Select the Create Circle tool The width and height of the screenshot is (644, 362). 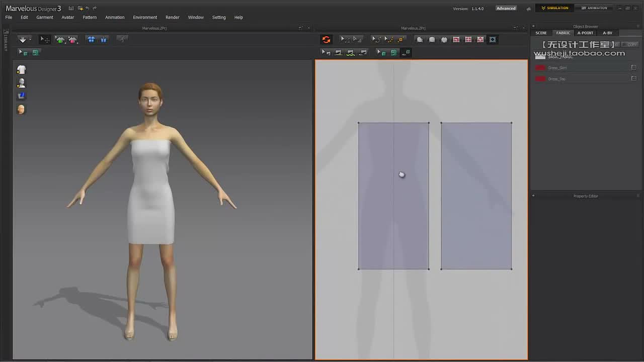pyautogui.click(x=444, y=39)
